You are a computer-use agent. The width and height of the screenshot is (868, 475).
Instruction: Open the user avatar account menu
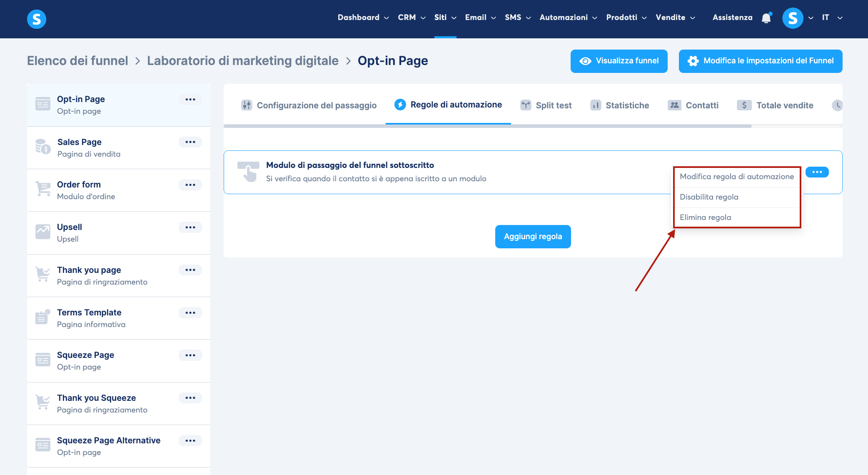[793, 18]
